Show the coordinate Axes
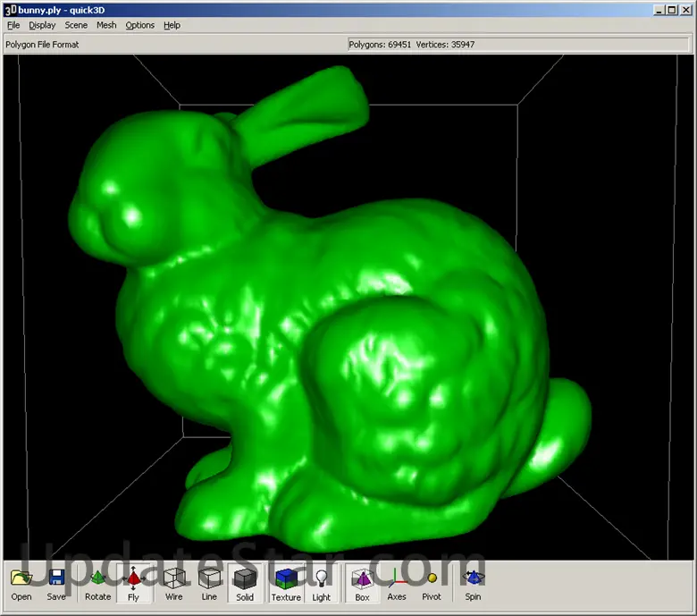This screenshot has height=616, width=697. pos(397,584)
